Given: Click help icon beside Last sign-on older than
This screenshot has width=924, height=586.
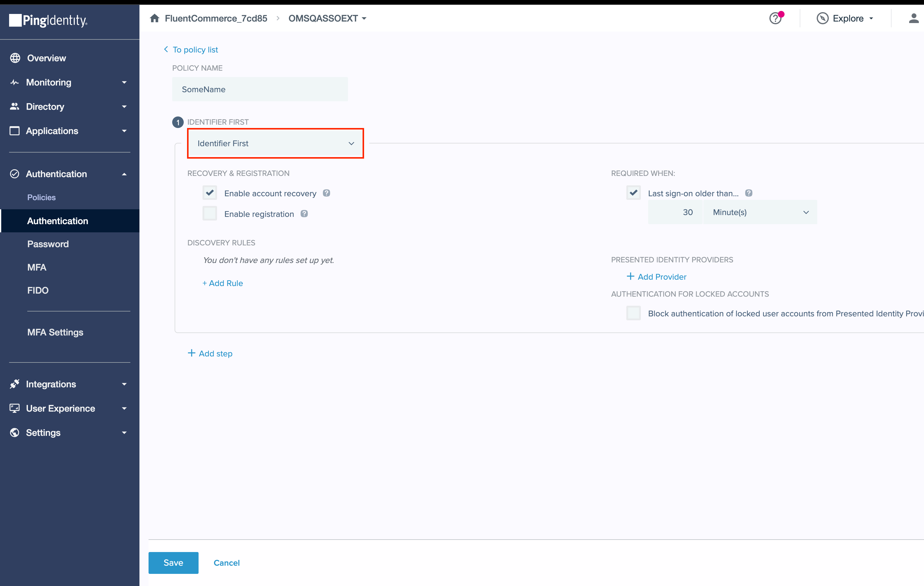Looking at the screenshot, I should click(749, 193).
